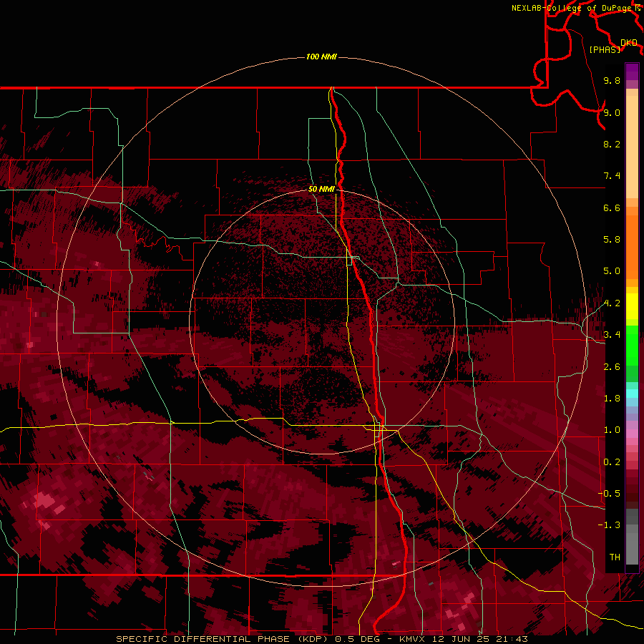Click the [PHAS] units label
The image size is (644, 644).
pos(605,50)
